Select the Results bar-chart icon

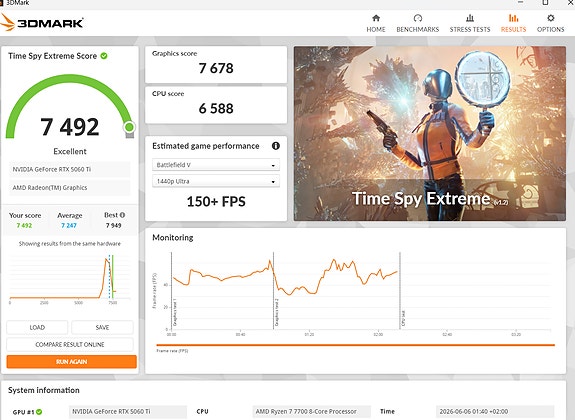tap(513, 18)
